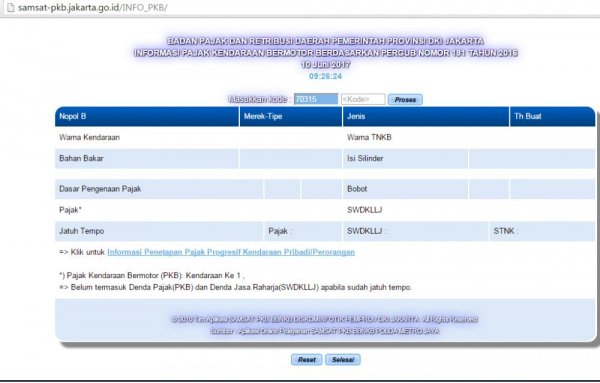600x383 pixels.
Task: Click the SWDKLLJ label below Bobot
Action: (x=365, y=210)
